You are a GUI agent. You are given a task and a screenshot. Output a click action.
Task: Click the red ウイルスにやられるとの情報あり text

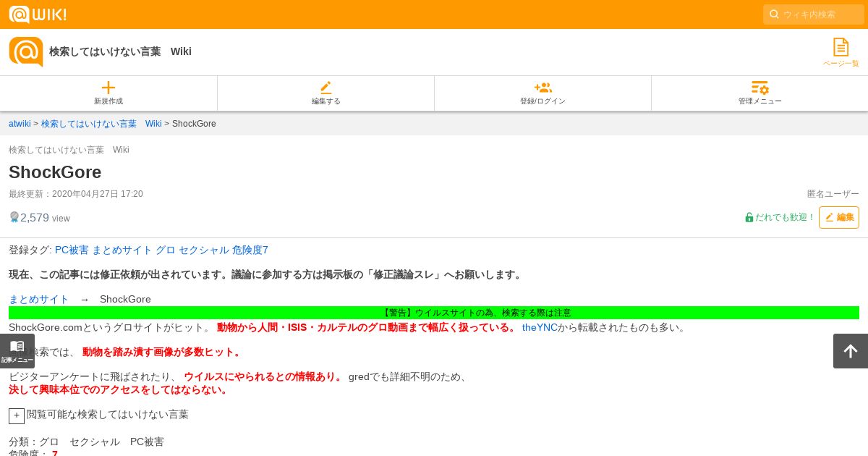coord(263,376)
